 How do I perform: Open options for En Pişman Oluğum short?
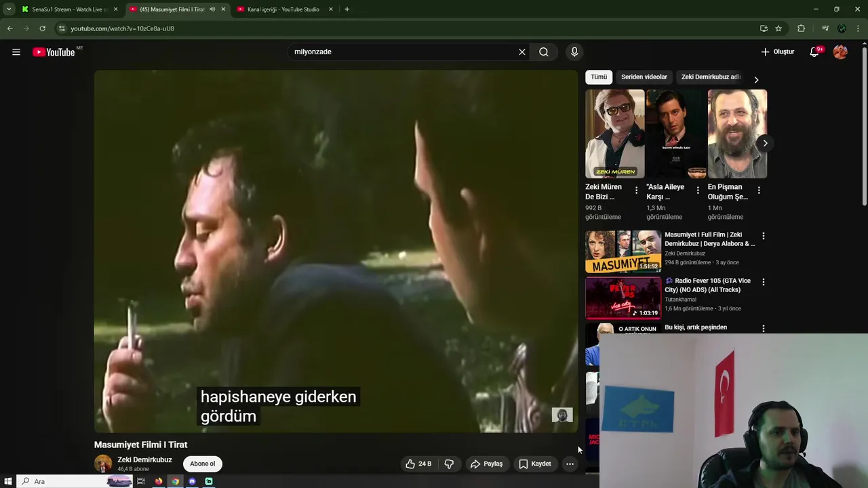(x=759, y=191)
